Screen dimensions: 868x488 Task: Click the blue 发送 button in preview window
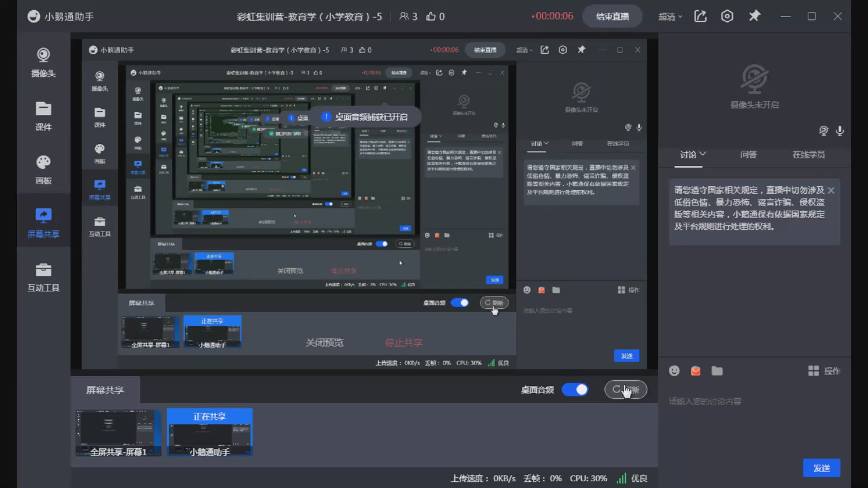627,356
